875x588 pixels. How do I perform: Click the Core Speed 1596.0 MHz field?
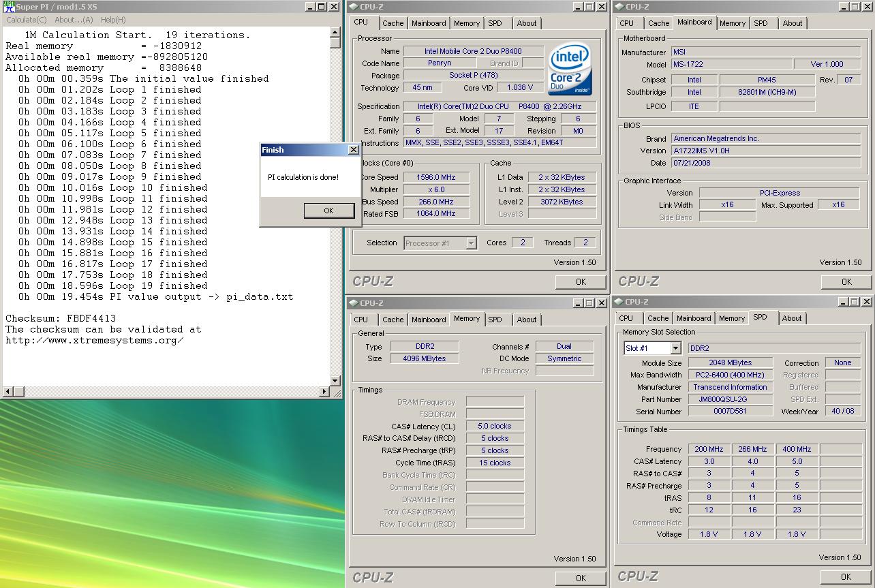point(436,177)
